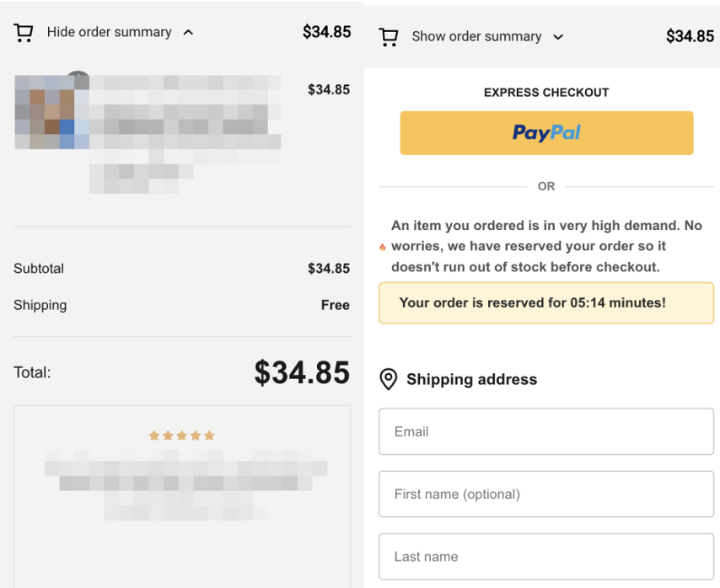Collapse order summary using the up chevron
This screenshot has height=588, width=720.
[188, 33]
